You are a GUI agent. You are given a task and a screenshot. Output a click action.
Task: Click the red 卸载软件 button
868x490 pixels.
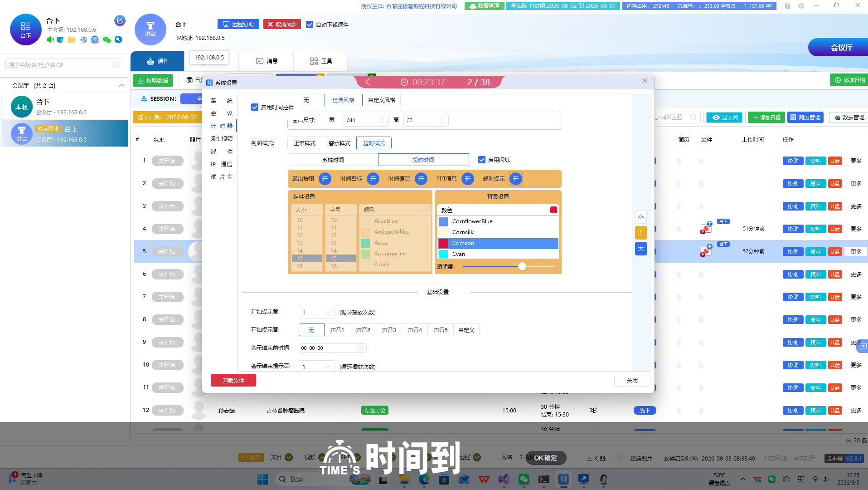tap(233, 380)
